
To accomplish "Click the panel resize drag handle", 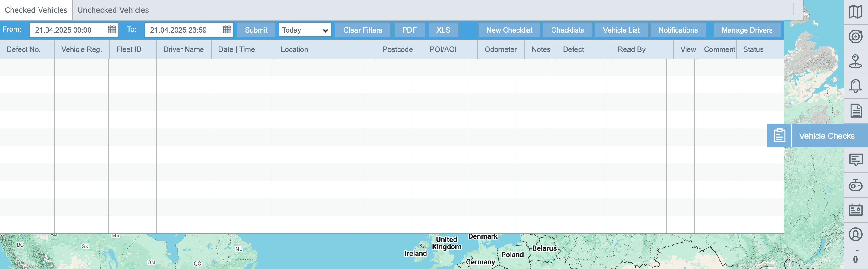I will 793,9.
